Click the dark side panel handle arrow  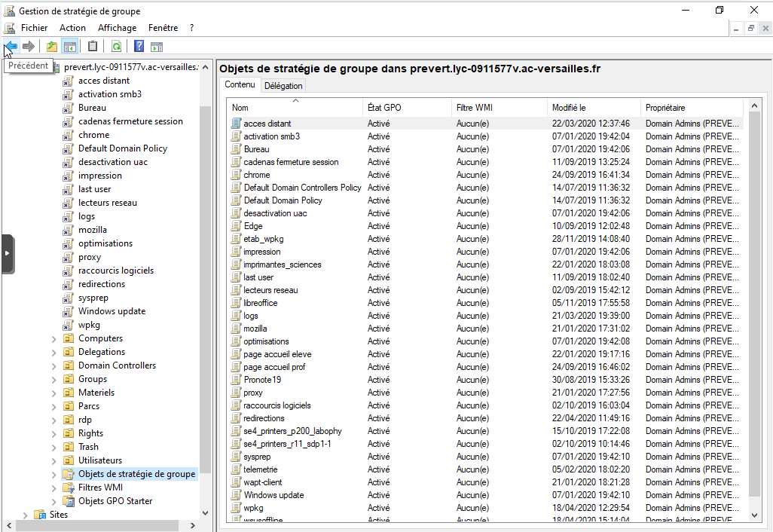[8, 253]
